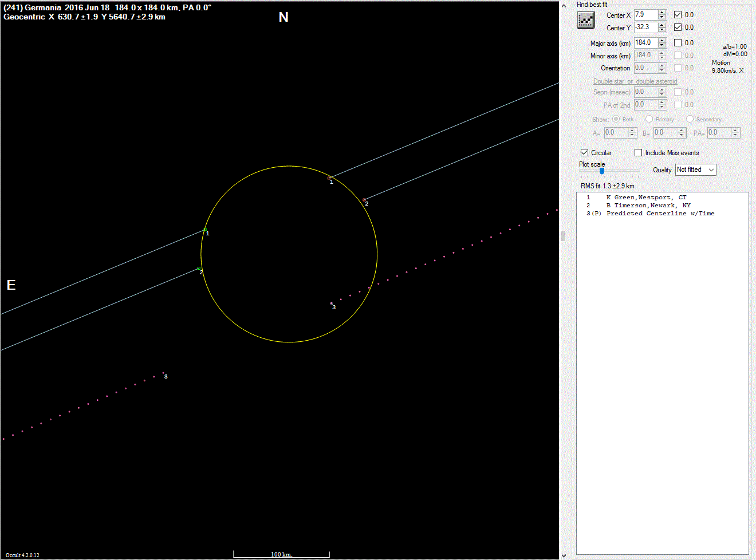Screen dimensions: 756x560
Task: Click the Occult 4.2.0.12 version label
Action: tap(22, 555)
